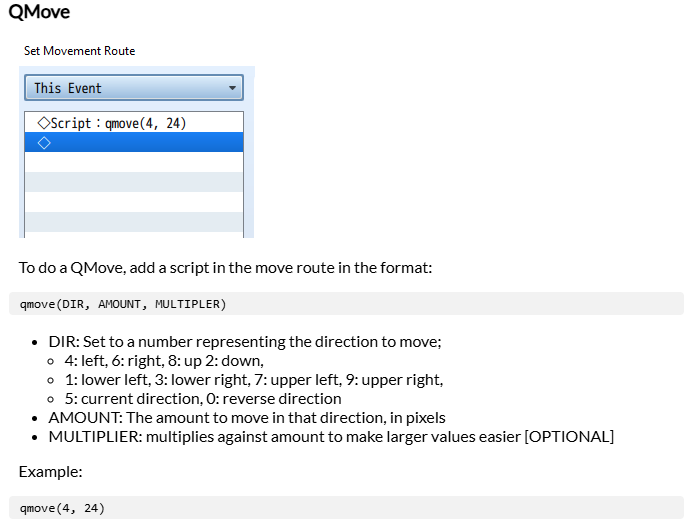Click the 'To do a QMove' paragraph

pos(225,268)
